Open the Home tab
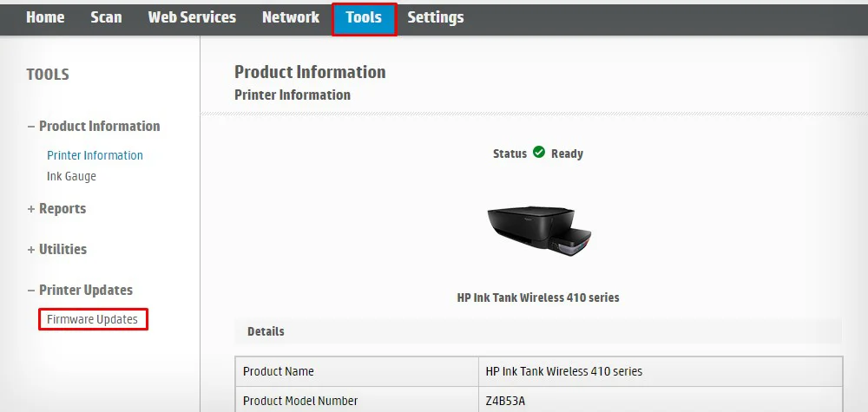This screenshot has height=412, width=868. [45, 17]
